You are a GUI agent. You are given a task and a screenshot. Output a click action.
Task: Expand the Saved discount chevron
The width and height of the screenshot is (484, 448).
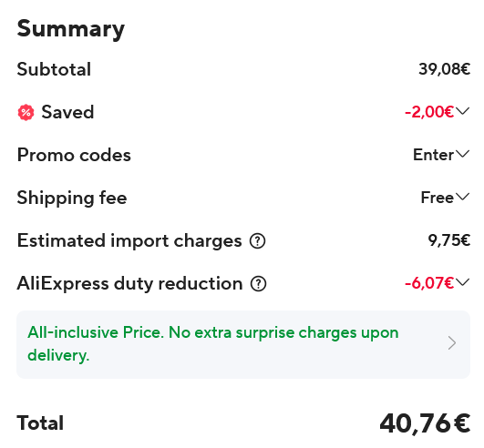point(462,111)
